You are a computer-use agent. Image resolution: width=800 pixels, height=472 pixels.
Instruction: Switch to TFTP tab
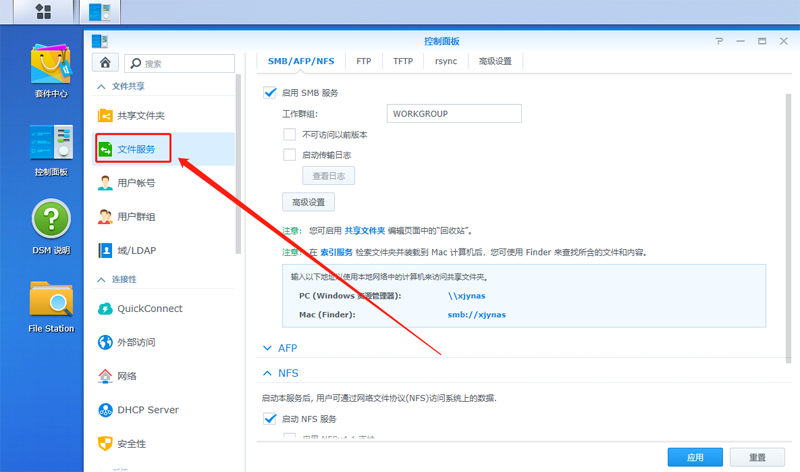click(403, 61)
